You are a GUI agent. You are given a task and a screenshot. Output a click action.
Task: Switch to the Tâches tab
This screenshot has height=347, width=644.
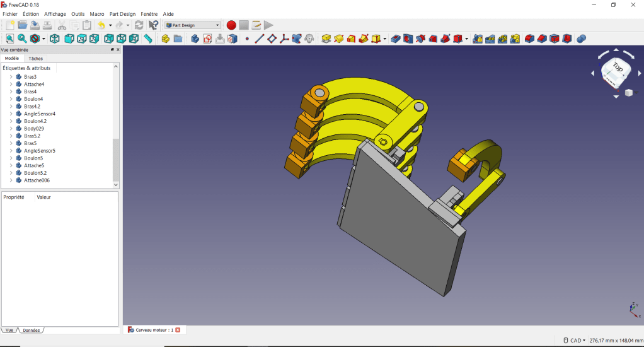click(x=36, y=58)
